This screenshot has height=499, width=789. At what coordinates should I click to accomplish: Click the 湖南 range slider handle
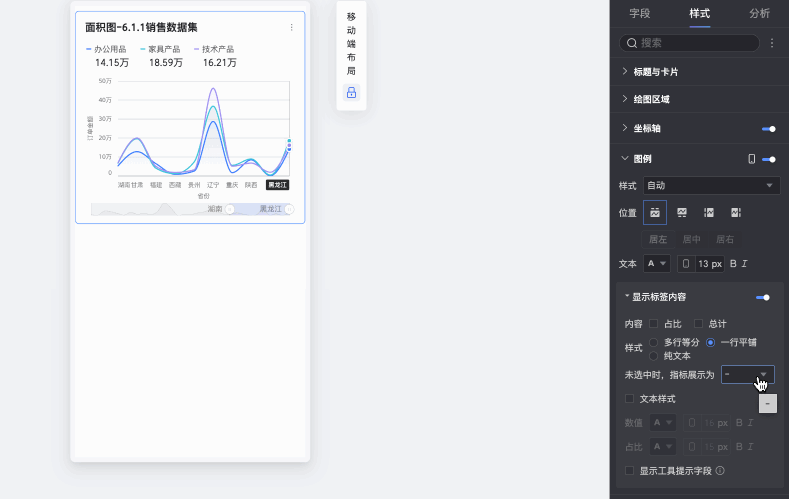(x=230, y=209)
